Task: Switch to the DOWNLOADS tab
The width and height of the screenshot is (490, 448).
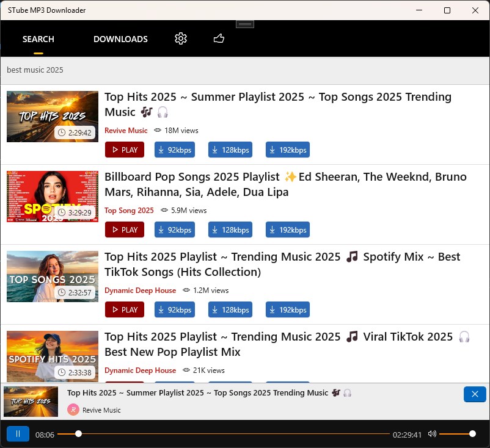Action: (120, 38)
